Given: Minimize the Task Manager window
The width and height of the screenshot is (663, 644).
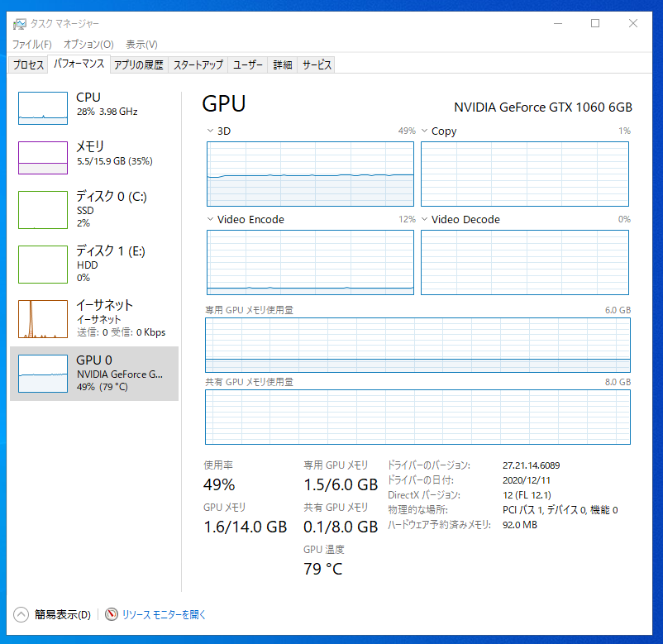Looking at the screenshot, I should (x=558, y=24).
